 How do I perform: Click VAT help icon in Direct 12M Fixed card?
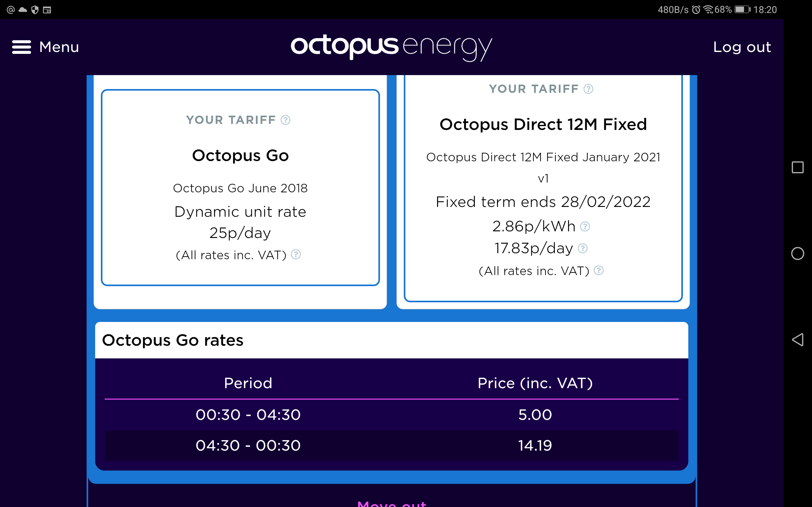599,270
